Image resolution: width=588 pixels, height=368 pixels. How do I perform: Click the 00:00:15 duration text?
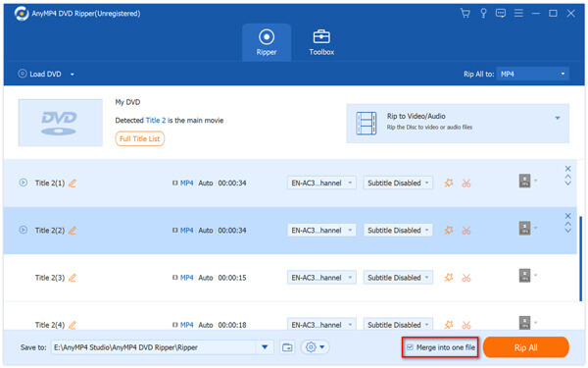(x=232, y=278)
